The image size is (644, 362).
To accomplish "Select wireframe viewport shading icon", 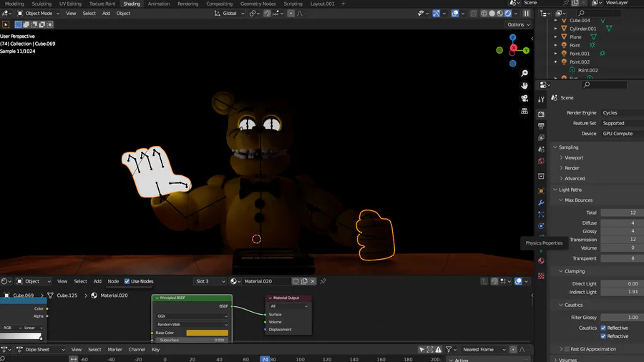I will (484, 13).
